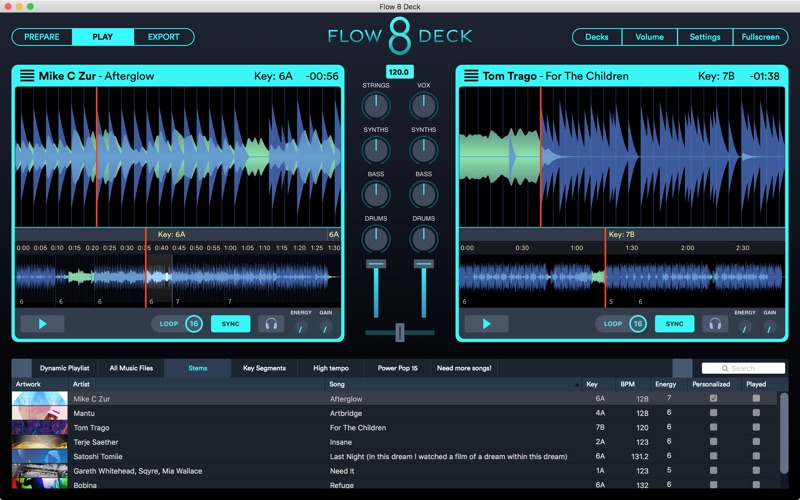Click the right deck Gain knob
This screenshot has height=500, width=800.
point(770,326)
